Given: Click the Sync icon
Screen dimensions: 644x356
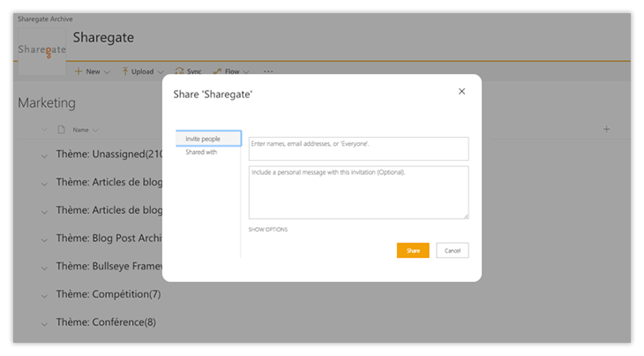Looking at the screenshot, I should [x=179, y=72].
